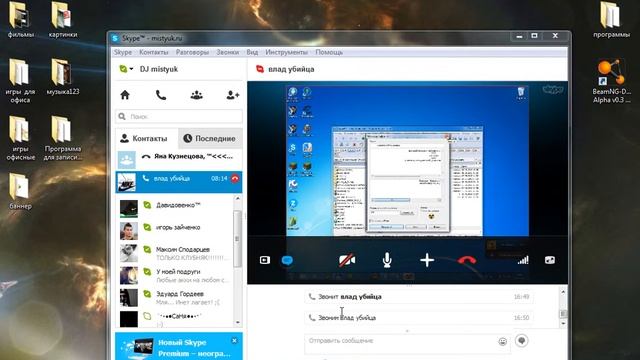Open the баннер desktop folder

click(x=20, y=191)
